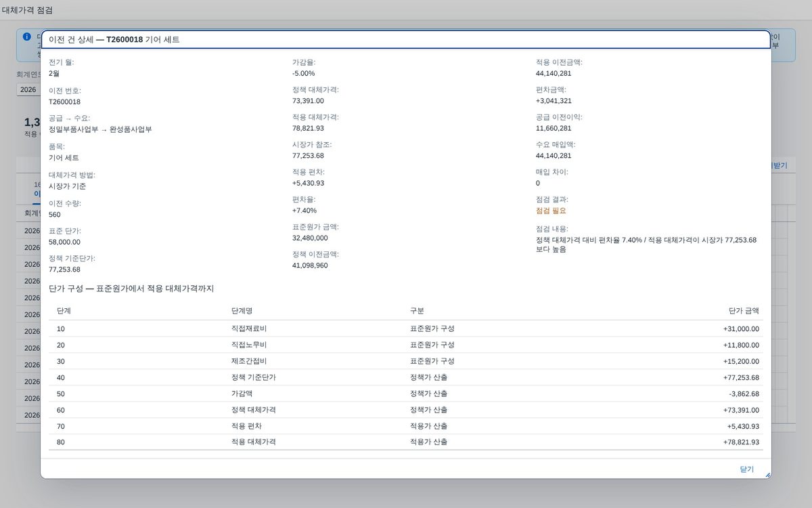
Task: Close the dialog with the 닫기 button
Action: tap(746, 469)
